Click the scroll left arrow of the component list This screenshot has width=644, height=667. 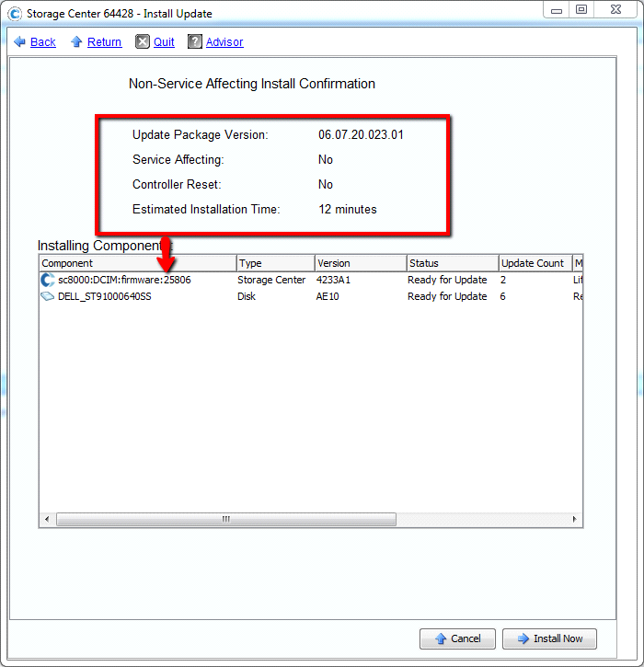[x=47, y=519]
